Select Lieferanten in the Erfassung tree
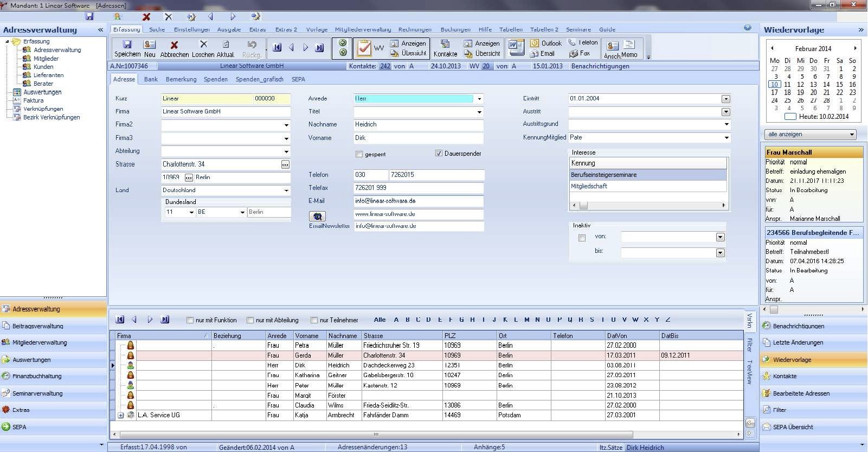 pyautogui.click(x=48, y=75)
